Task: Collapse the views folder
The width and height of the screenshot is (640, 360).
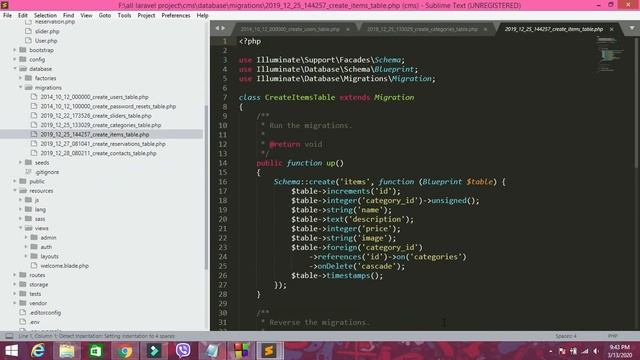Action: pyautogui.click(x=20, y=228)
